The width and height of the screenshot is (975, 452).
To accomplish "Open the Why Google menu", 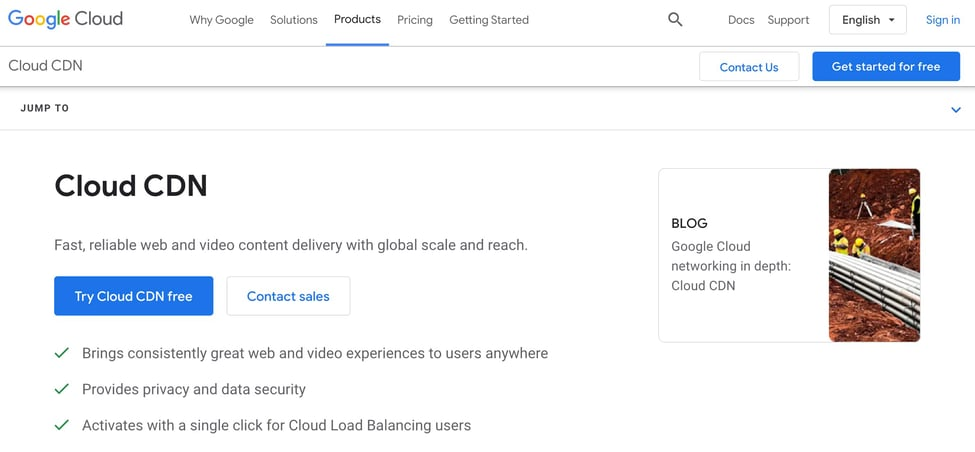I will [x=221, y=20].
